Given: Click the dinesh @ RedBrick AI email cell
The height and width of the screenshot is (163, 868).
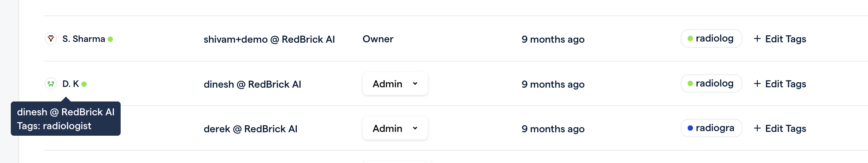Looking at the screenshot, I should pyautogui.click(x=252, y=84).
